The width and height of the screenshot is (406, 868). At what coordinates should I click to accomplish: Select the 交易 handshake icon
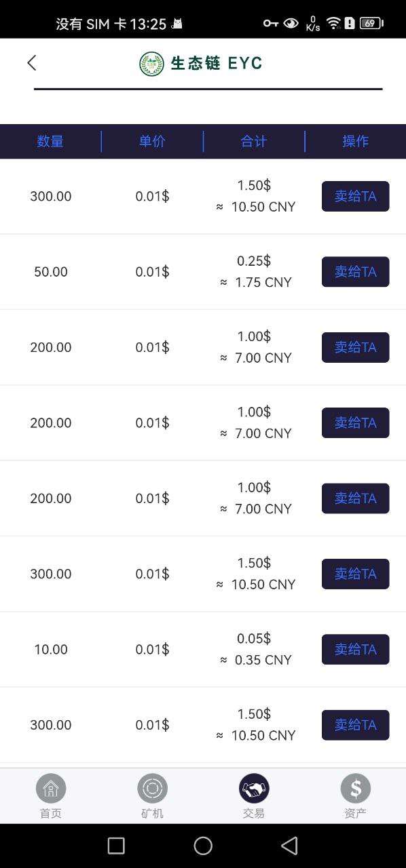[254, 789]
